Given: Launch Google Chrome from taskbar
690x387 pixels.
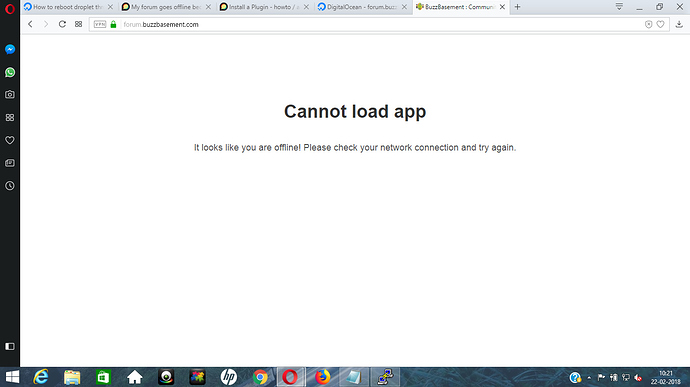Looking at the screenshot, I should [260, 377].
